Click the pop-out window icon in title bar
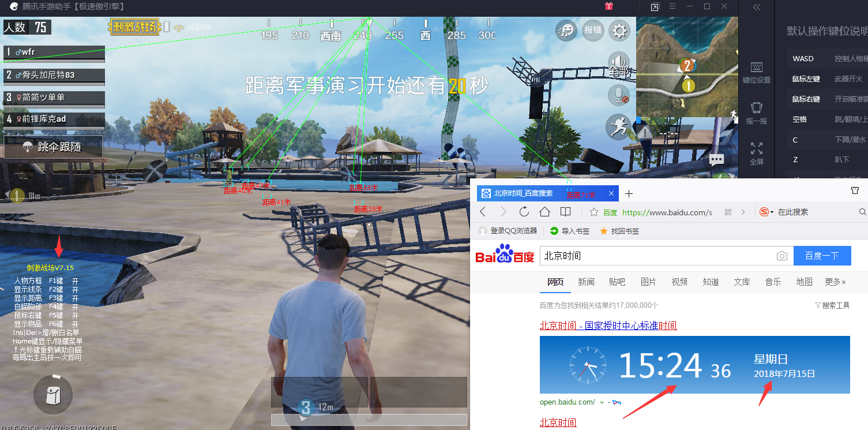 point(655,7)
